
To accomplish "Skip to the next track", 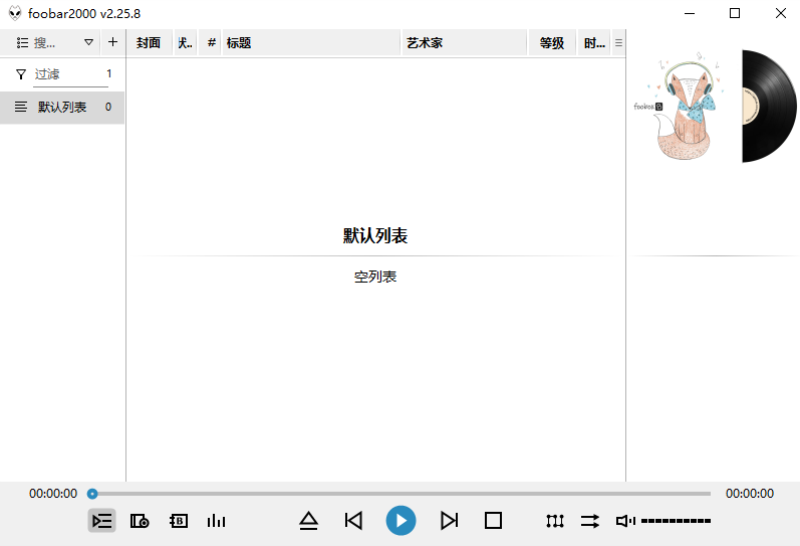I will click(x=449, y=521).
